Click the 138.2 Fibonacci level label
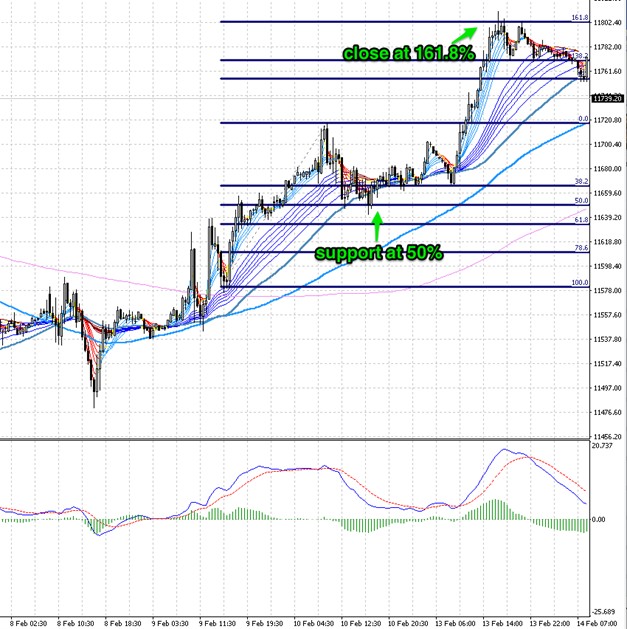Image resolution: width=627 pixels, height=629 pixels. pos(580,56)
